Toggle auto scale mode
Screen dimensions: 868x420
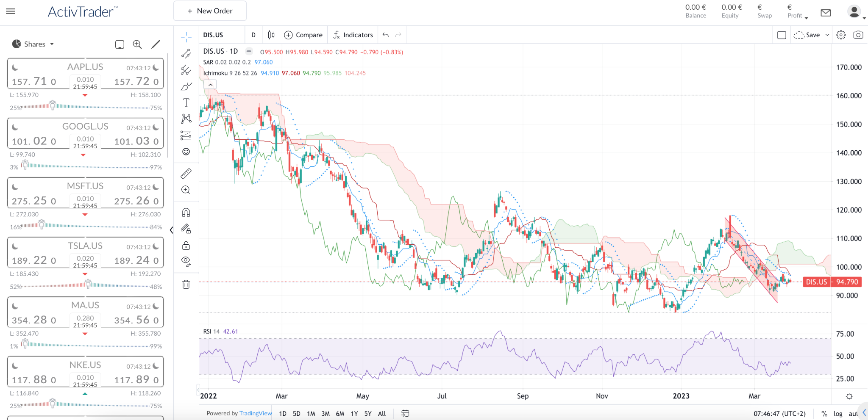(x=853, y=414)
